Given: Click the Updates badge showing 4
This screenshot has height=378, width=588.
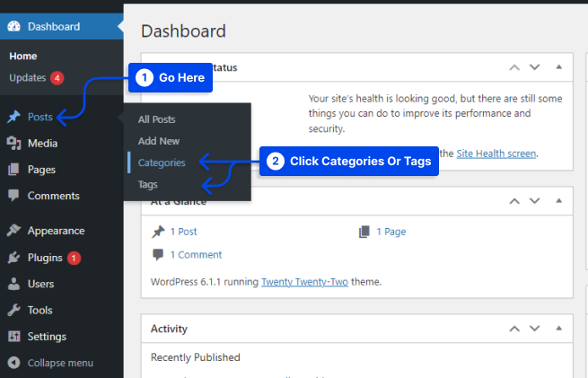Looking at the screenshot, I should (x=57, y=78).
